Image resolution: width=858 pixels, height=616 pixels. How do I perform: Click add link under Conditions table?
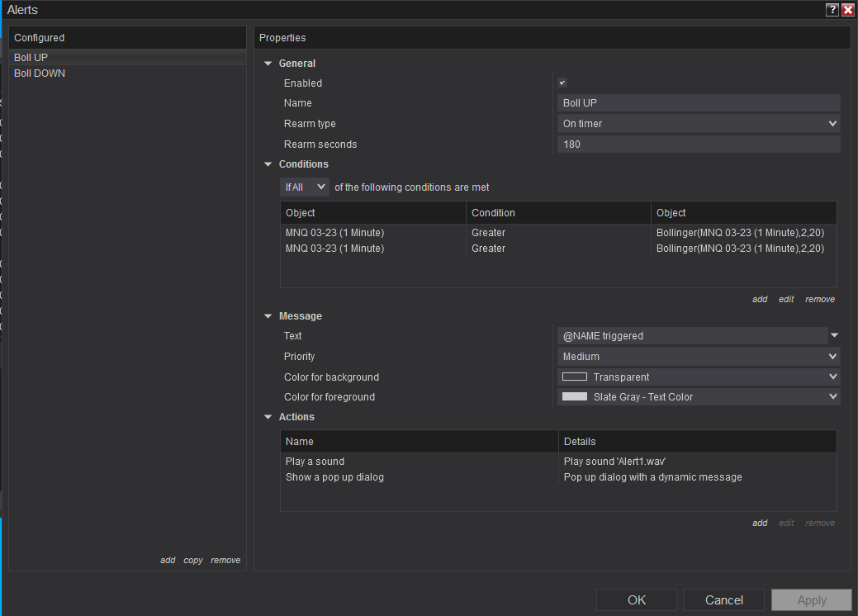click(x=760, y=299)
